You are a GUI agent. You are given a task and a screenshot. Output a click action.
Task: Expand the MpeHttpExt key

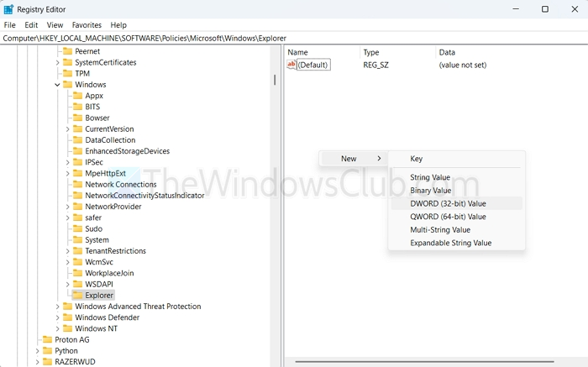coord(67,174)
